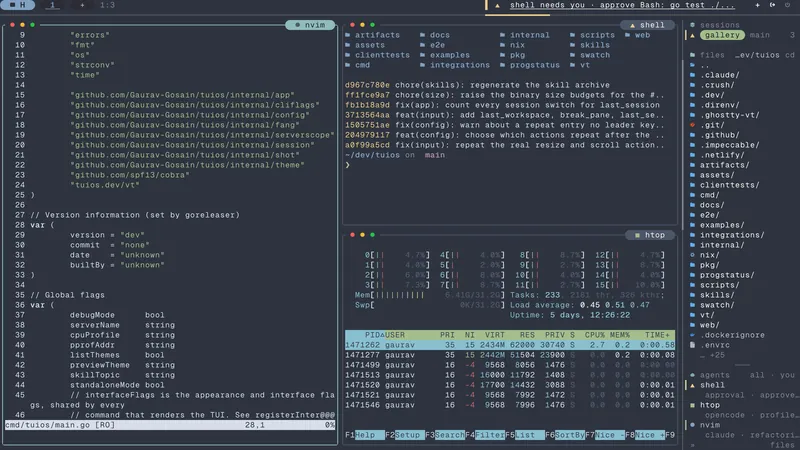Sort htop by the MEM% column header
The image size is (800, 450).
pyautogui.click(x=619, y=335)
